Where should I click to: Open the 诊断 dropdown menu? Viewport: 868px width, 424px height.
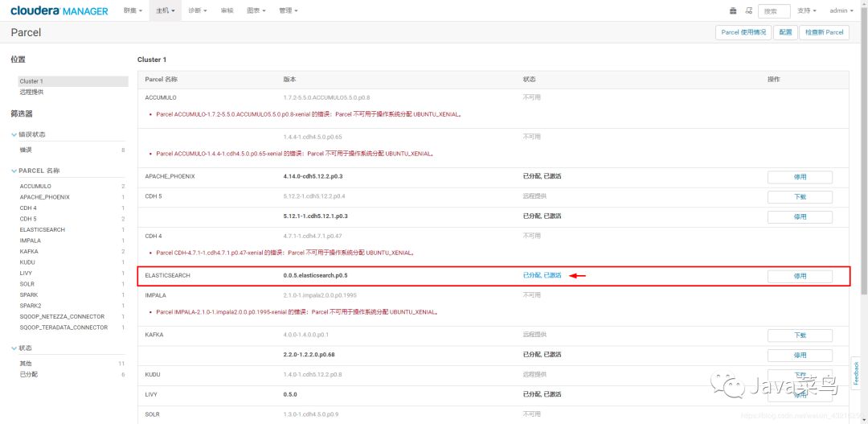pos(198,10)
